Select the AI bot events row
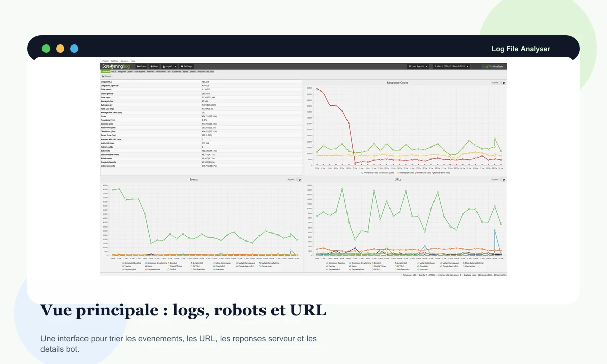The height and width of the screenshot is (364, 607). pyautogui.click(x=201, y=158)
